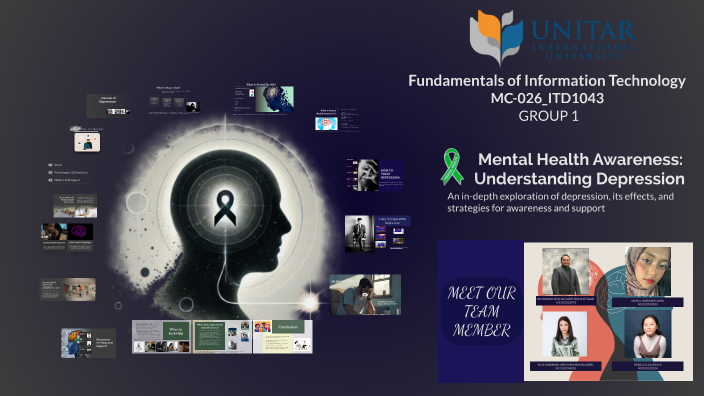Open the Resources for Help and Support slide

coord(88,343)
